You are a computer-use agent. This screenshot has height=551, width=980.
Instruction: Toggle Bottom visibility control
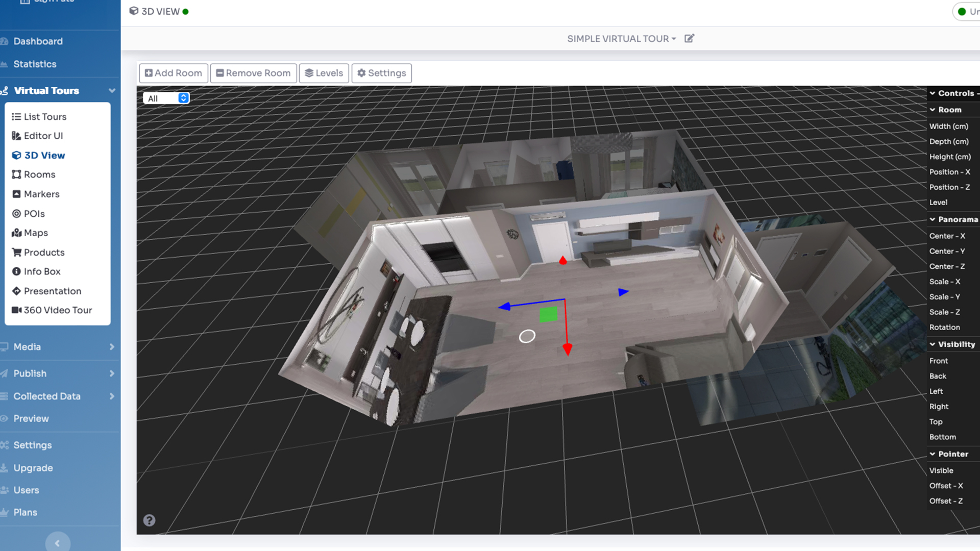coord(953,437)
